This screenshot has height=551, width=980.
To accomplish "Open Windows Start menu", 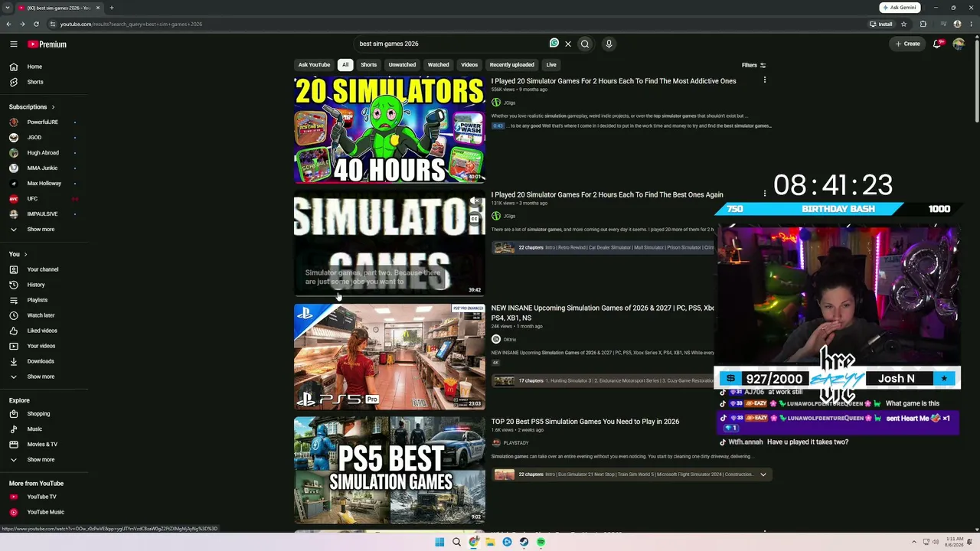I will (439, 542).
